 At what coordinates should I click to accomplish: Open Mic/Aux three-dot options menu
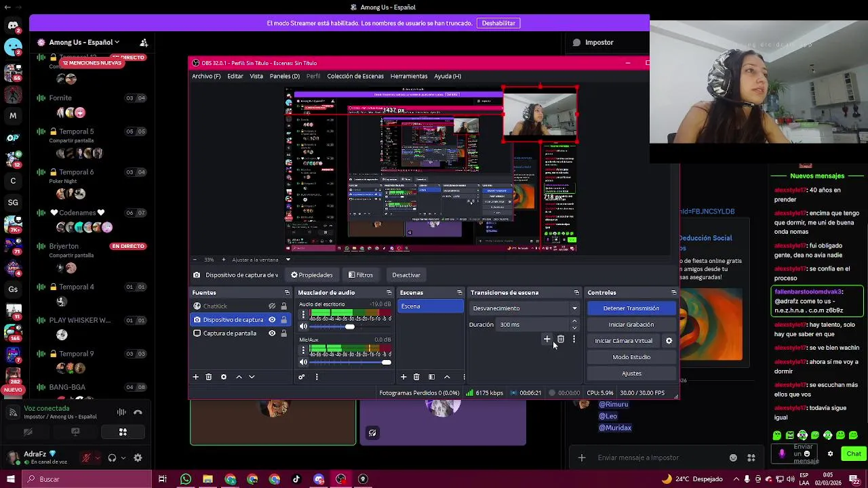303,350
